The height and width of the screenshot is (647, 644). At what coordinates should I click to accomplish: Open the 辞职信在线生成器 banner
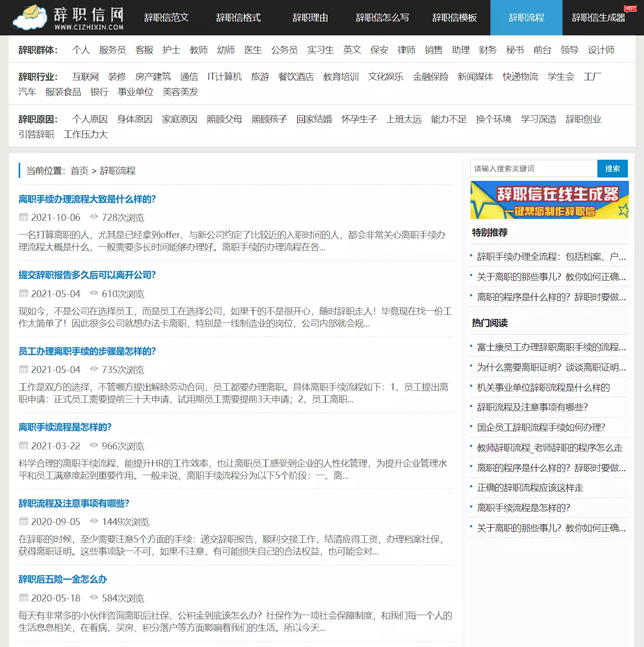pyautogui.click(x=549, y=200)
